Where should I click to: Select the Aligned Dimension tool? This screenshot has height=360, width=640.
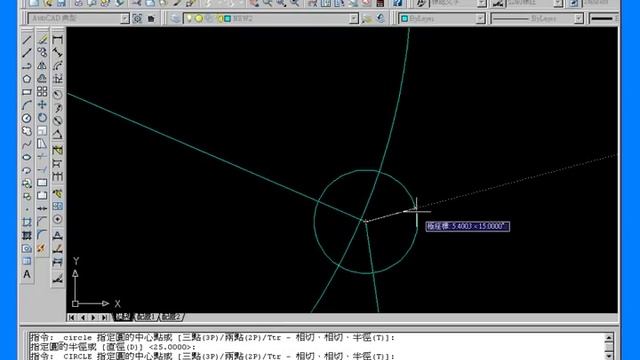click(58, 53)
